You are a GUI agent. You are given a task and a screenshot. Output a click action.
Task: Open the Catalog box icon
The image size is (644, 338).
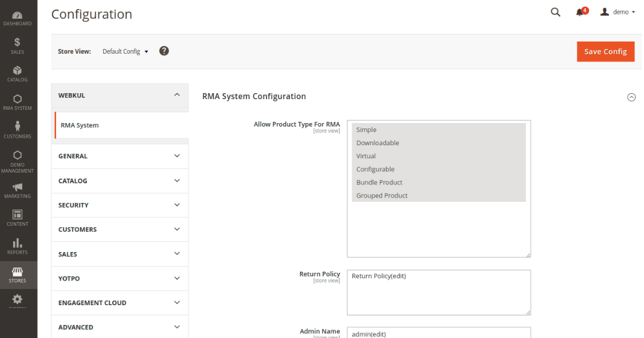(x=17, y=70)
